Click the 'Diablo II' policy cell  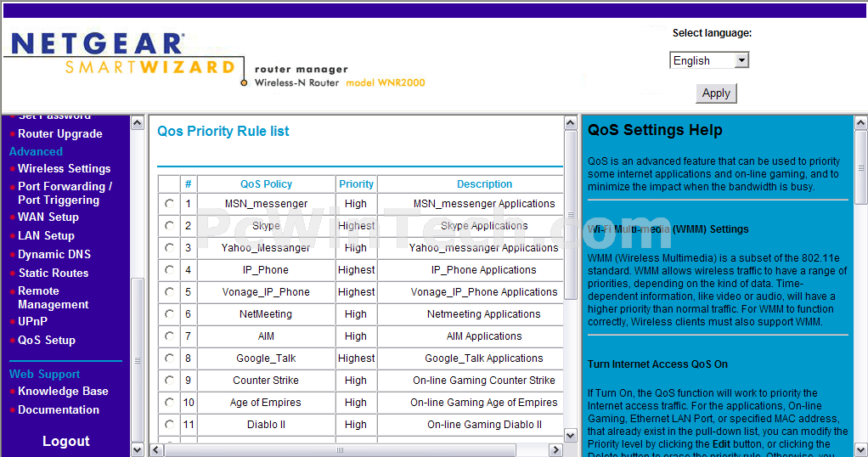(x=267, y=425)
